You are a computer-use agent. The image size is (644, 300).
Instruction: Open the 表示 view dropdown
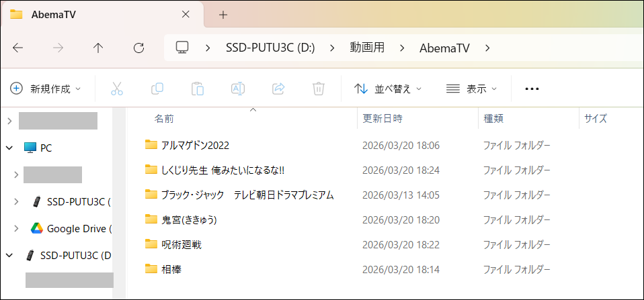click(x=471, y=89)
